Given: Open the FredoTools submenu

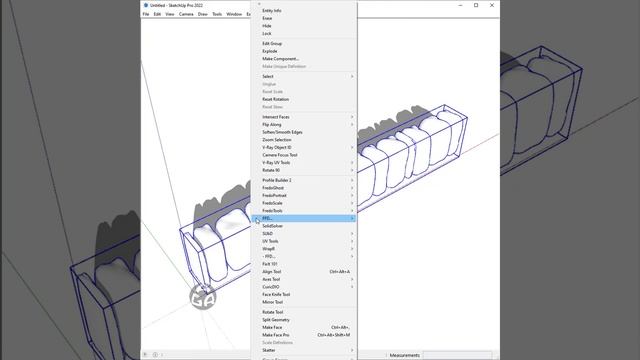Looking at the screenshot, I should tap(304, 211).
